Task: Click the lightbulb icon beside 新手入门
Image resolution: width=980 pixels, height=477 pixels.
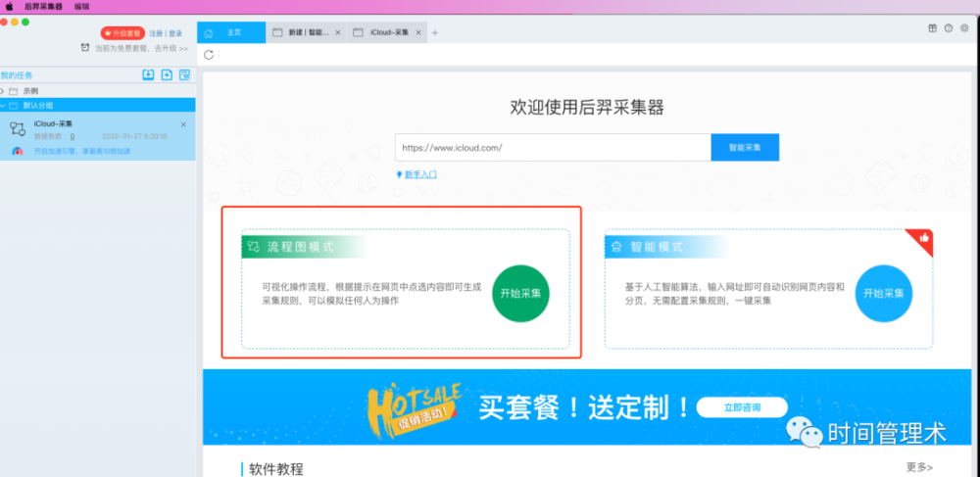Action: point(399,174)
